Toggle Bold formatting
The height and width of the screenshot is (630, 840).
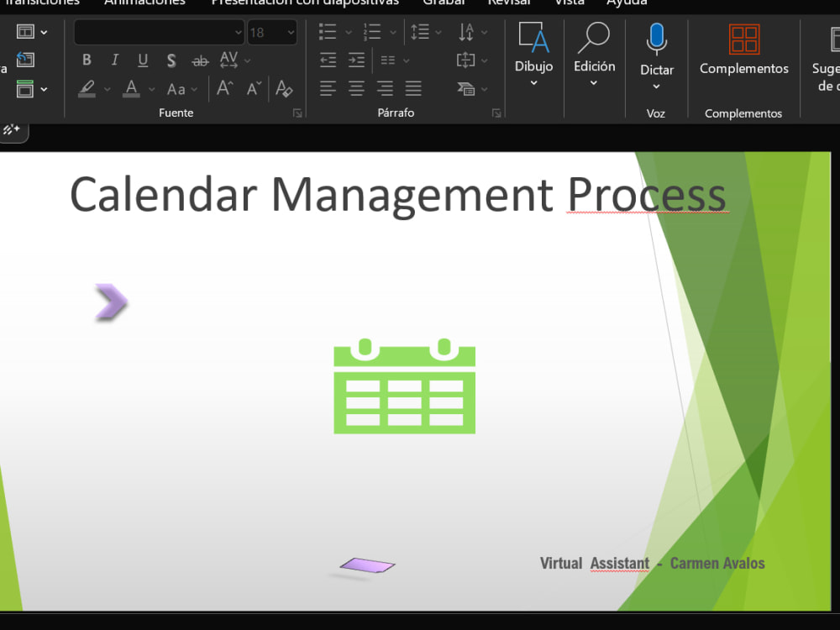pyautogui.click(x=87, y=60)
